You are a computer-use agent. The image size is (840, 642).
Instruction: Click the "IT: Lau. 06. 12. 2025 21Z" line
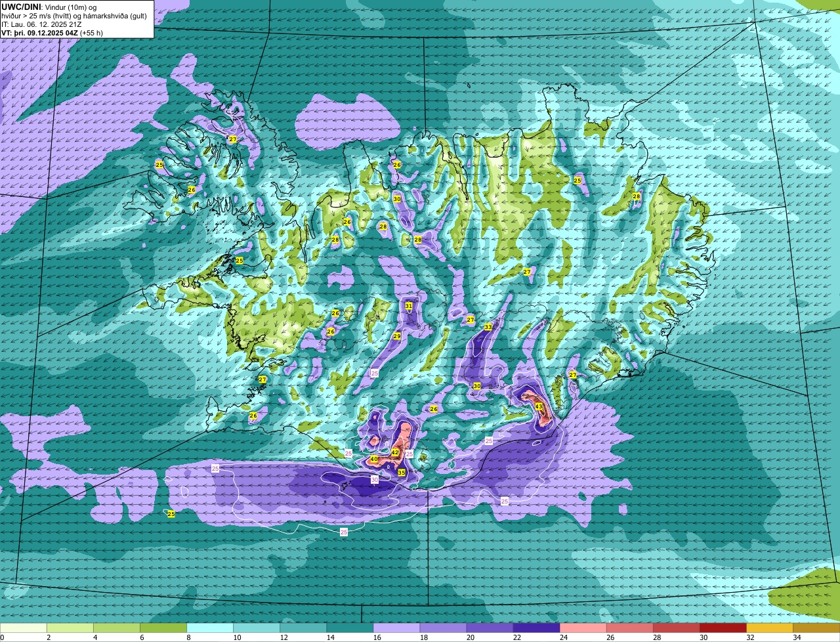click(41, 24)
